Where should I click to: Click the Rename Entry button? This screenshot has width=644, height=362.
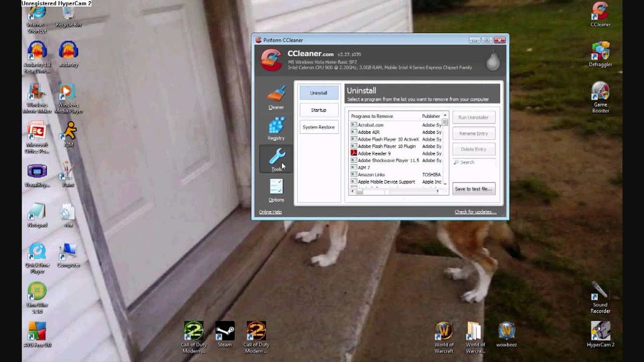point(473,134)
